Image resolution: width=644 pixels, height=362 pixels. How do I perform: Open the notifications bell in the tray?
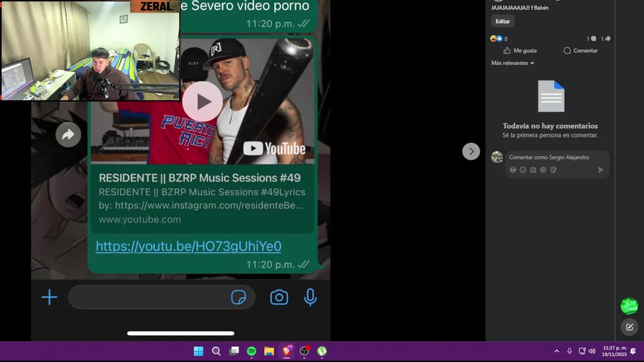tap(633, 351)
